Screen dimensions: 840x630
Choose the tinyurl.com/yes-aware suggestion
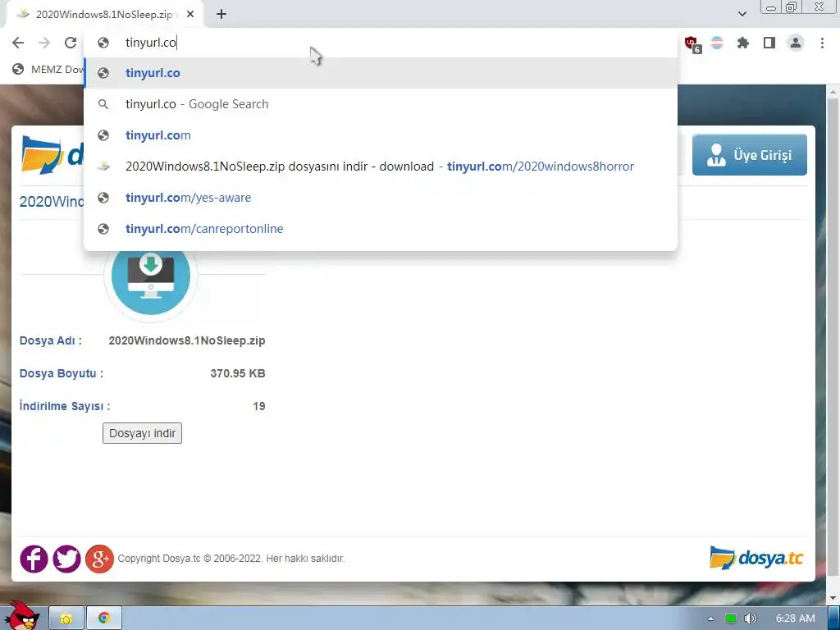click(x=381, y=197)
